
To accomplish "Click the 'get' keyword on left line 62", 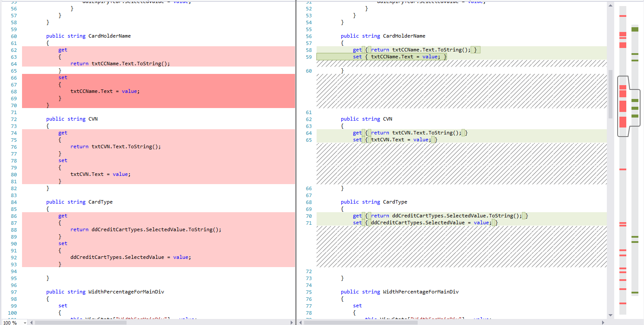I will pos(63,50).
